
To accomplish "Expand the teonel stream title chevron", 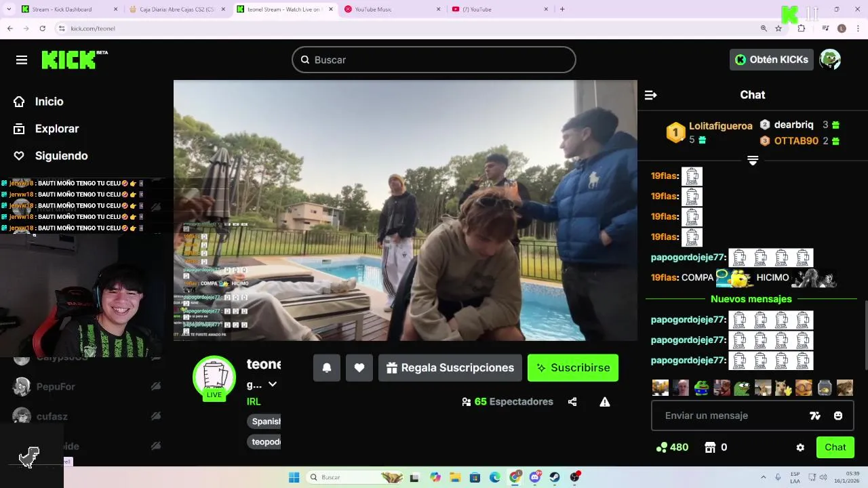I will 273,384.
